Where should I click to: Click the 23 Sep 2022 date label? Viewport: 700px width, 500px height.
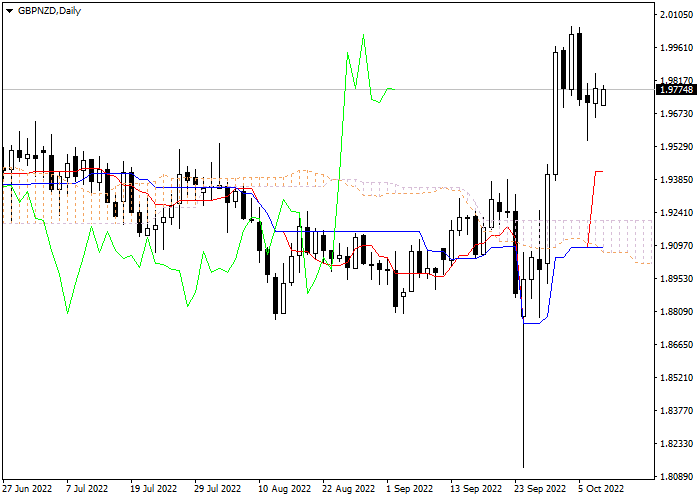[x=540, y=489]
